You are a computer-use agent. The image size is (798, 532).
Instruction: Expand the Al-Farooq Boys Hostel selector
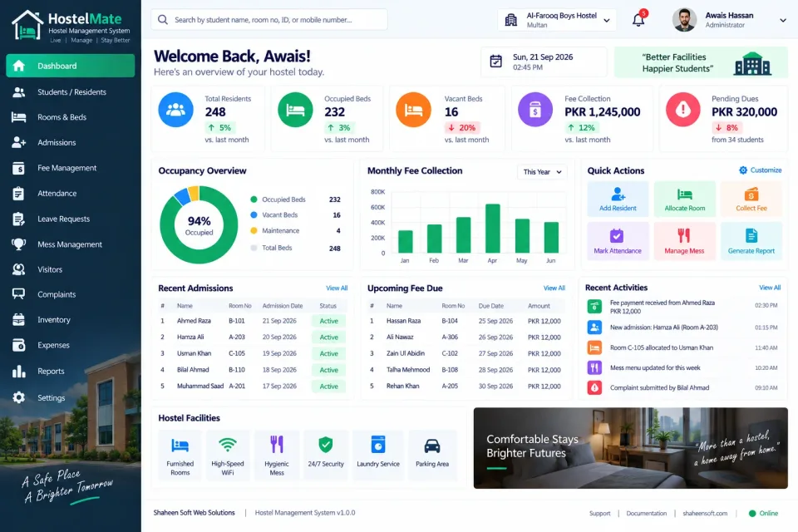point(557,20)
